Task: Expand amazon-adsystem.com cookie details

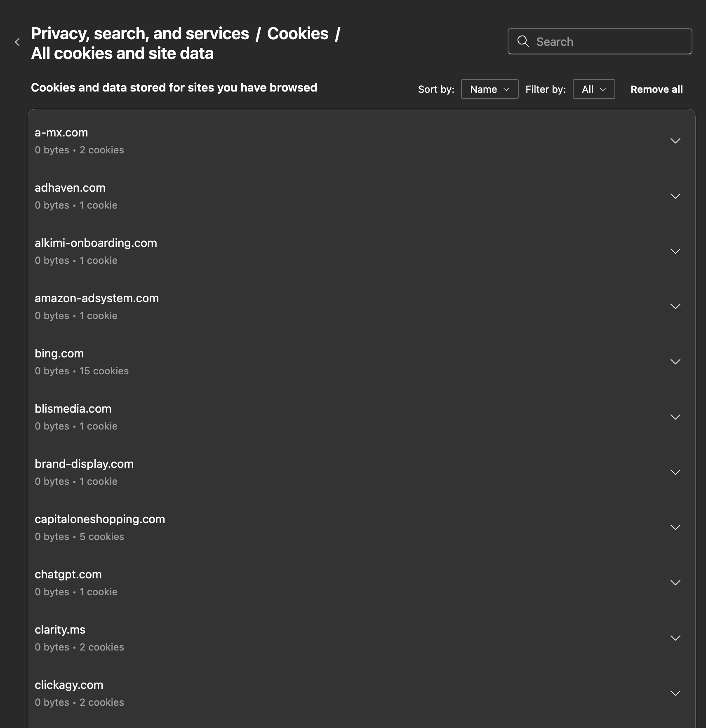Action: [x=675, y=307]
